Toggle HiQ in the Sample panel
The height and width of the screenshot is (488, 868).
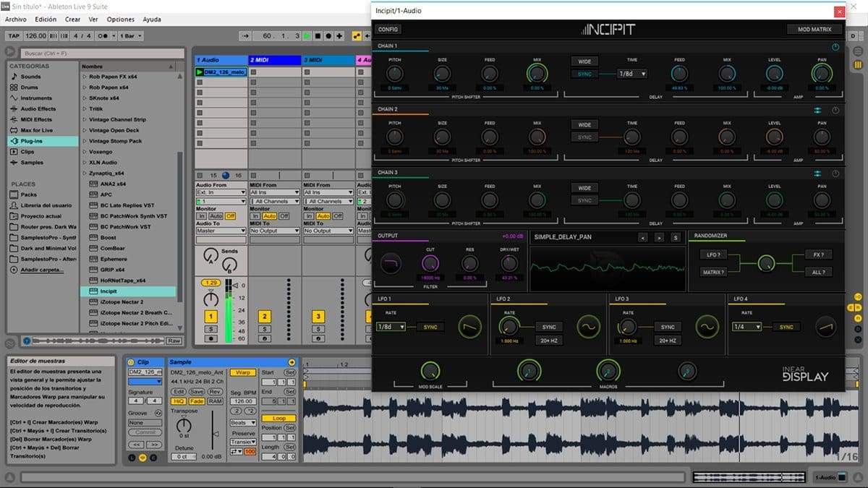(179, 401)
